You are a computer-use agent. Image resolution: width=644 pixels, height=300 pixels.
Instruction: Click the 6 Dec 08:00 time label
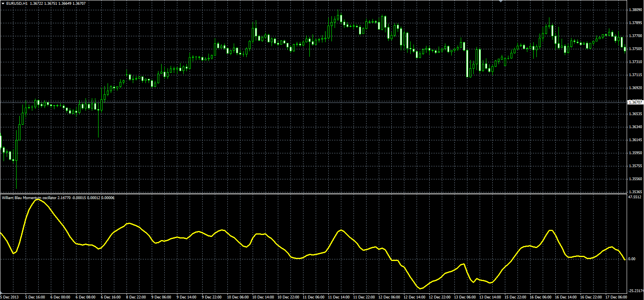tap(86, 297)
